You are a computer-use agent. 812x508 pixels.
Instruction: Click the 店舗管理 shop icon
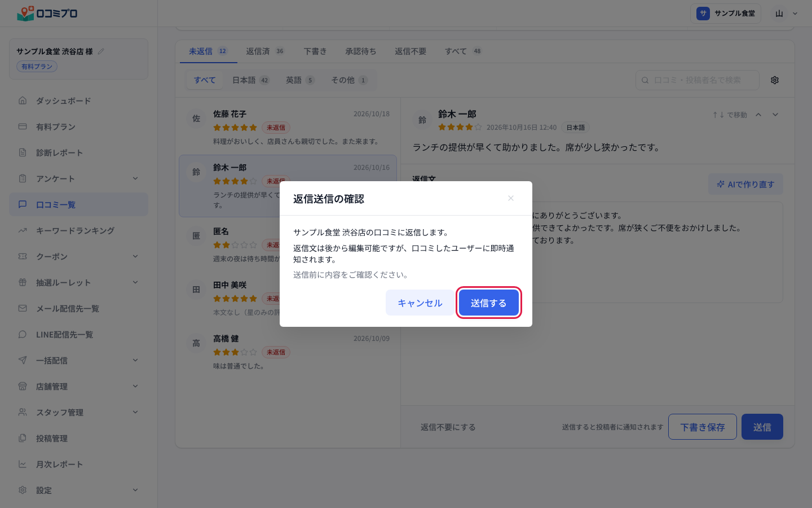(x=23, y=386)
